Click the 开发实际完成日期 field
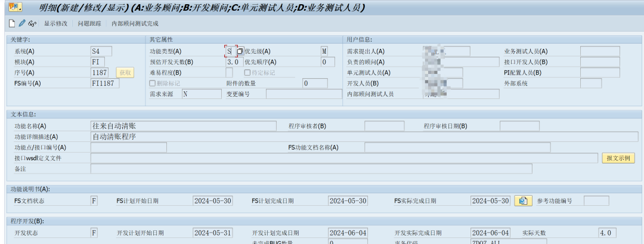Screen dimensions: 644x244 coord(490,233)
